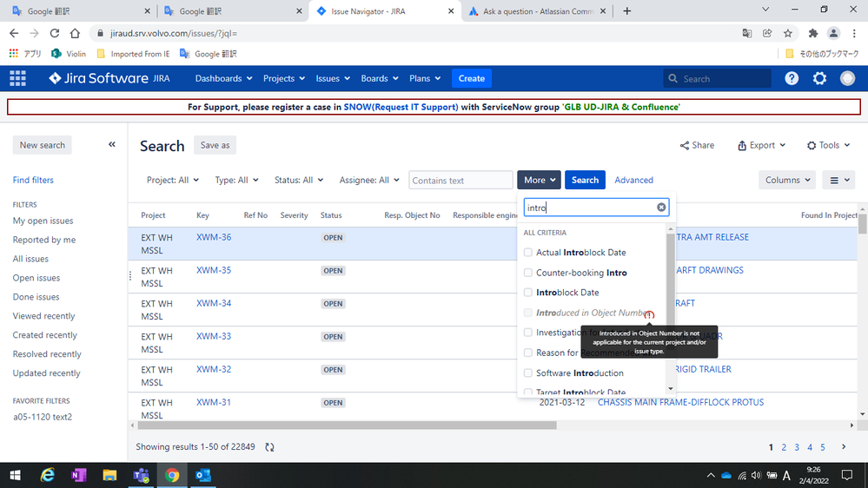Screen dimensions: 868x488
Task: Clear the criteria search field text
Action: tap(661, 207)
